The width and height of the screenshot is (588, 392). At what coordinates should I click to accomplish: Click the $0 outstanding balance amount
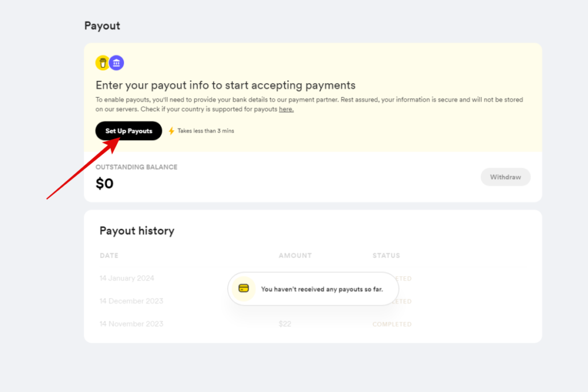(x=105, y=184)
